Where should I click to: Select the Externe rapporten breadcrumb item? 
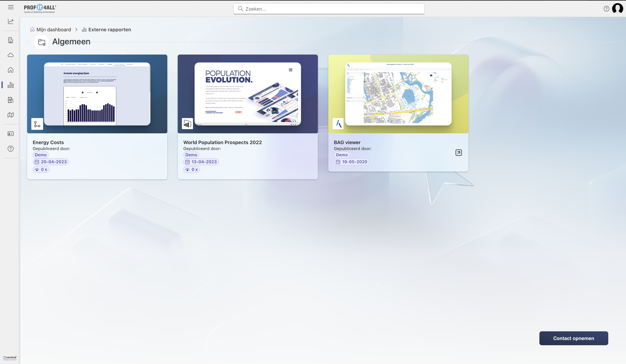pos(110,29)
